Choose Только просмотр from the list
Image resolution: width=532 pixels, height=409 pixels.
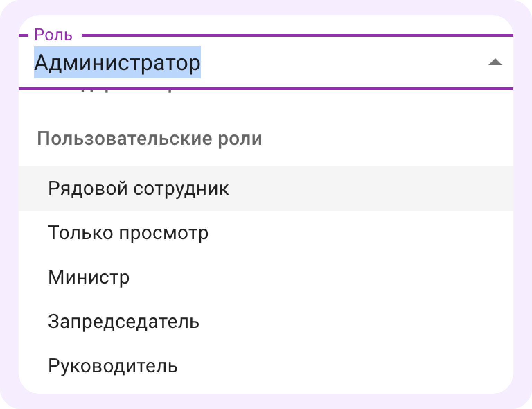128,233
